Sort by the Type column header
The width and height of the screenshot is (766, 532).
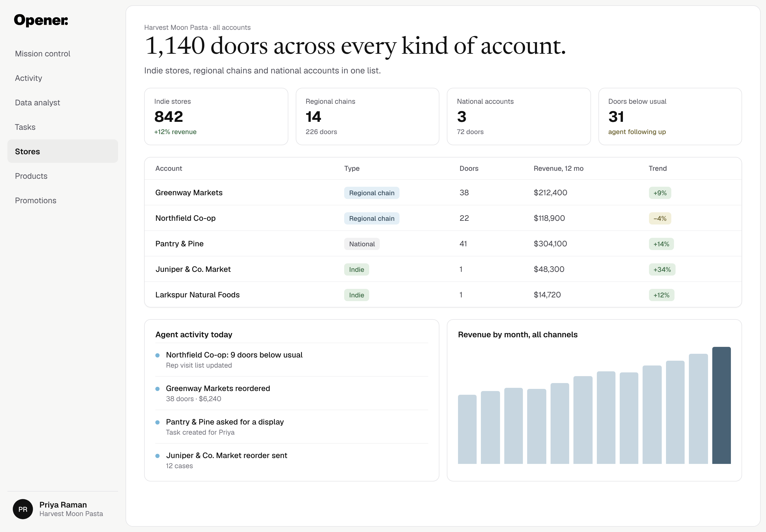pyautogui.click(x=352, y=168)
